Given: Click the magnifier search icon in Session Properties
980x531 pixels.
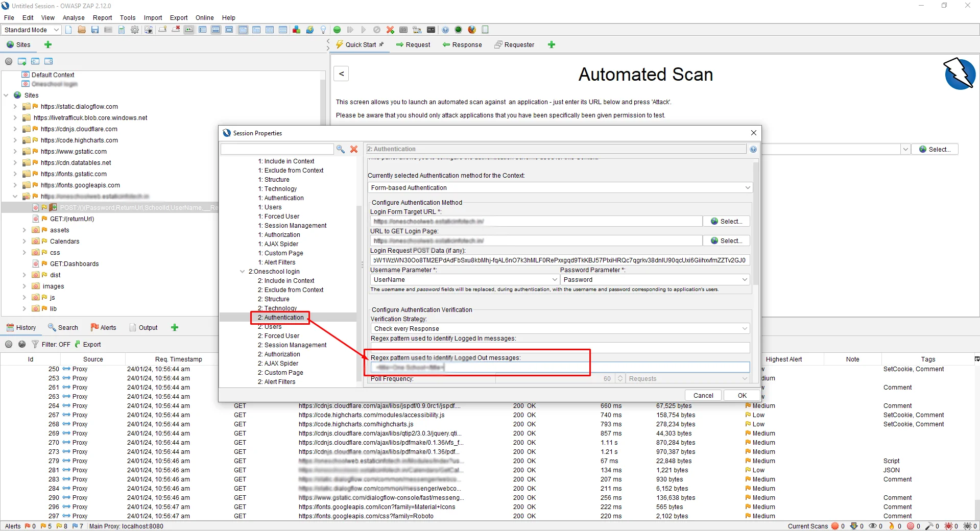Looking at the screenshot, I should pyautogui.click(x=340, y=149).
